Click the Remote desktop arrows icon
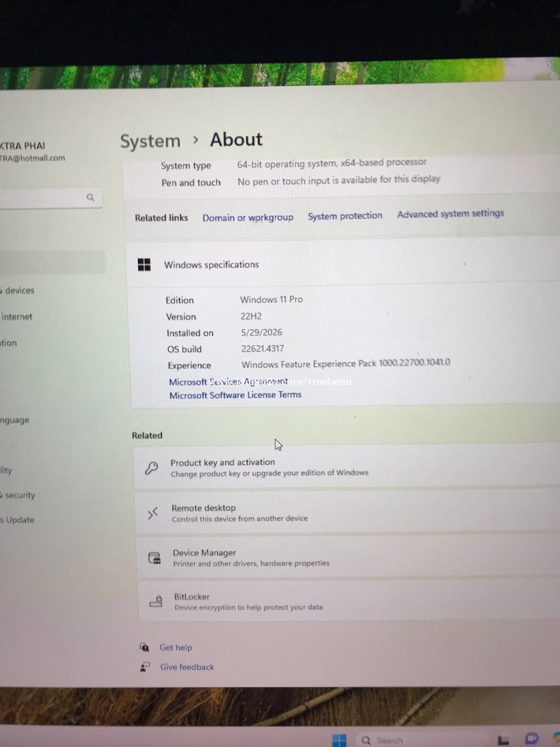The width and height of the screenshot is (560, 747). [x=153, y=513]
